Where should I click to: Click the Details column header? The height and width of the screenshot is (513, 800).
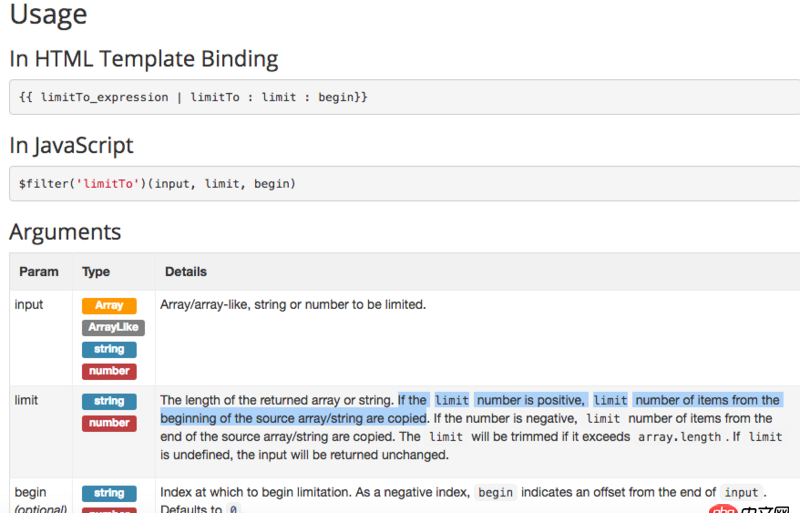tap(186, 271)
